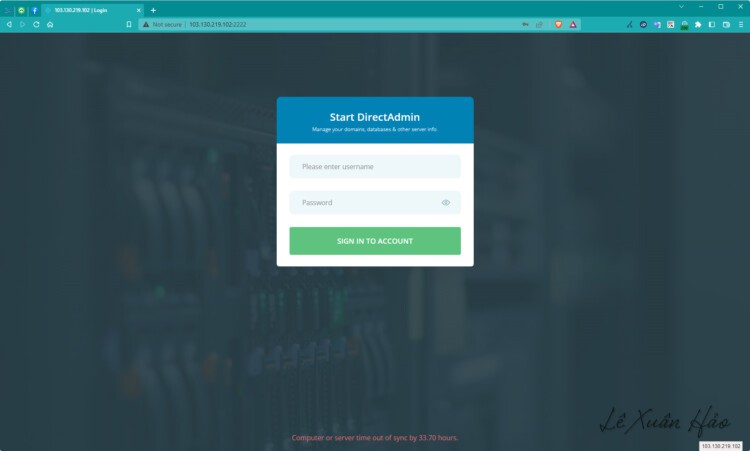This screenshot has width=750, height=451.
Task: Reload the current page
Action: [36, 24]
